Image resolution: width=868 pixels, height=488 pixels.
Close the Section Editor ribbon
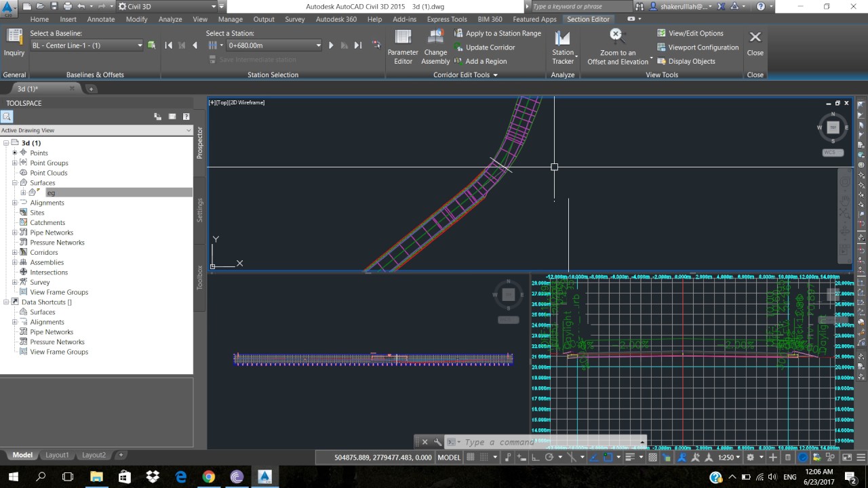[755, 43]
